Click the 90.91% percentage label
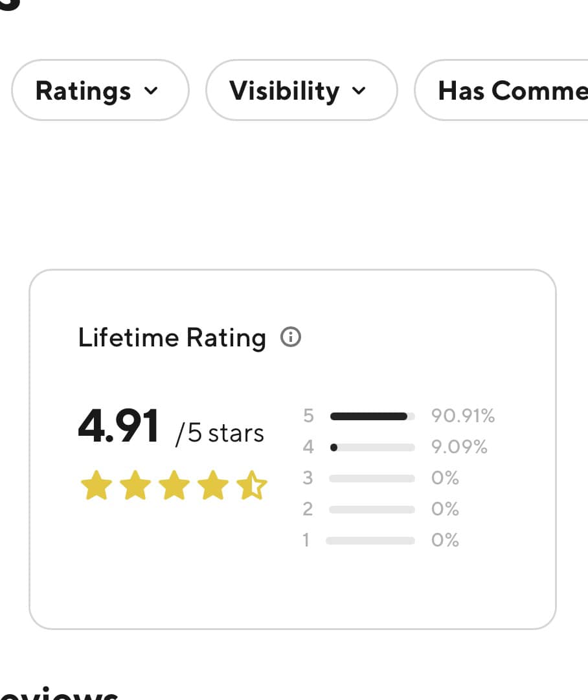Screen dimensions: 588x700 [463, 416]
